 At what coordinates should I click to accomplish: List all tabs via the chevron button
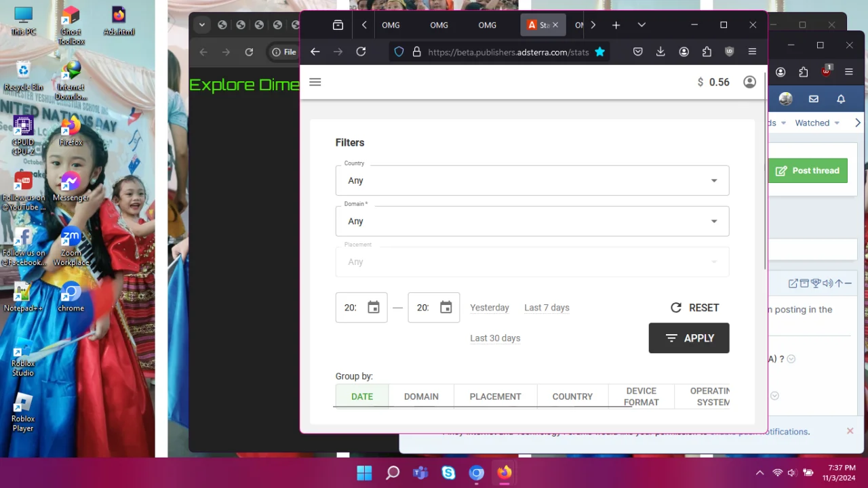click(x=642, y=25)
